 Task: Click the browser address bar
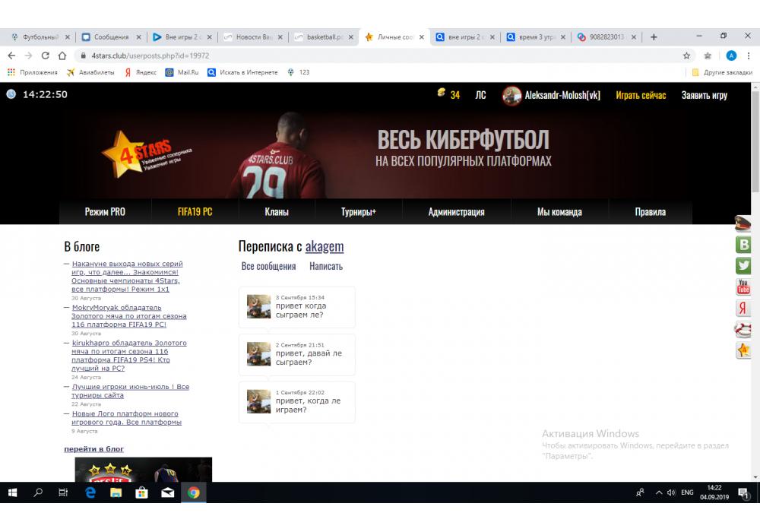tap(380, 55)
